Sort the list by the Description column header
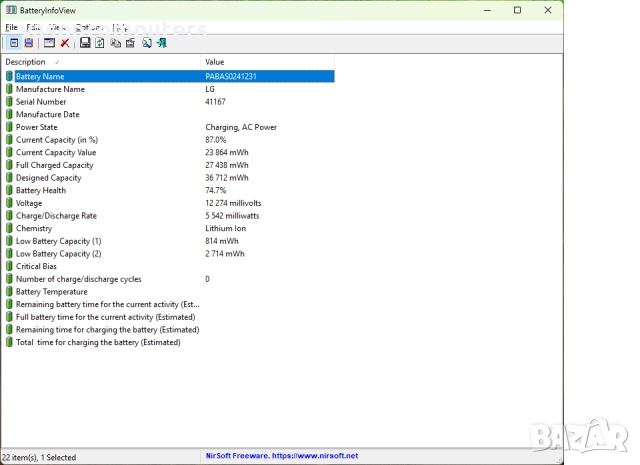640x465 pixels. (x=100, y=62)
